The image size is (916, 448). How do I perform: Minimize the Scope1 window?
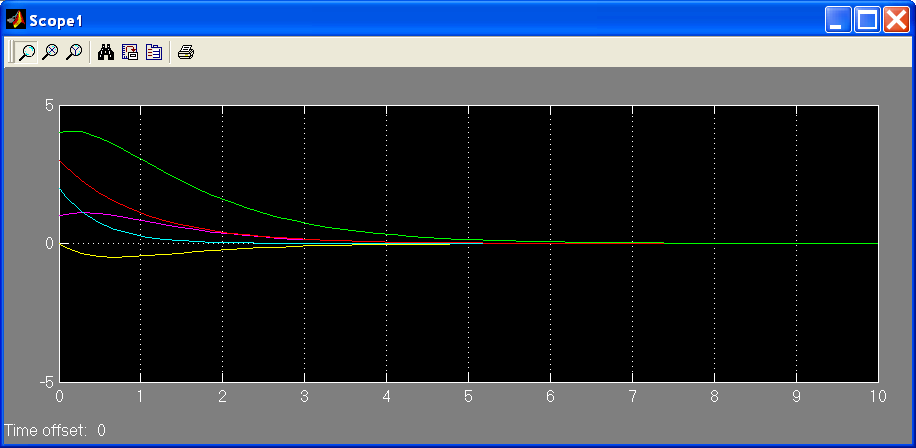click(x=838, y=20)
